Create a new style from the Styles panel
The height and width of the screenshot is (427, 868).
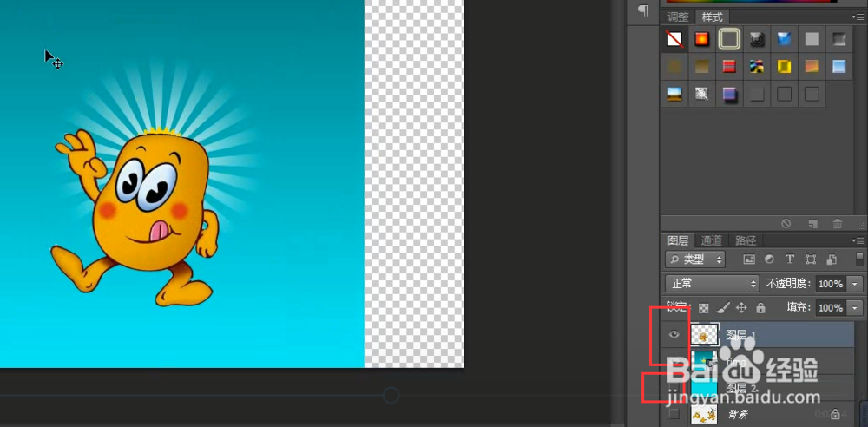point(812,224)
